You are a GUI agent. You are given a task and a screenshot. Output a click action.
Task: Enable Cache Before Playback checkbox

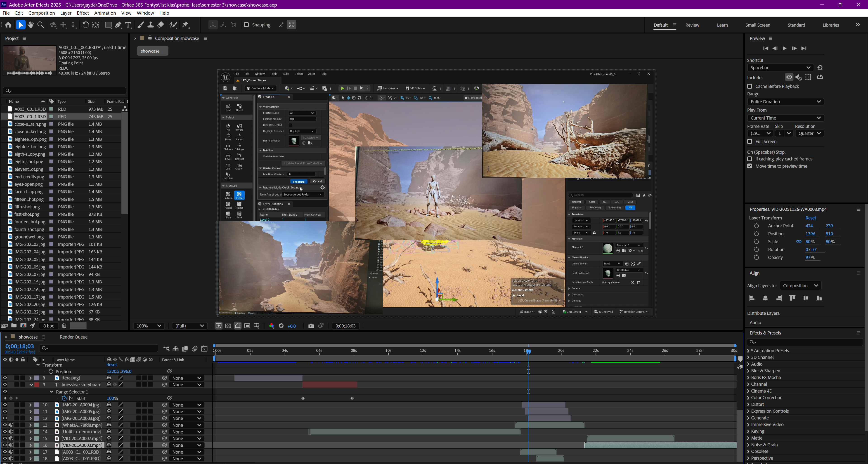click(750, 87)
